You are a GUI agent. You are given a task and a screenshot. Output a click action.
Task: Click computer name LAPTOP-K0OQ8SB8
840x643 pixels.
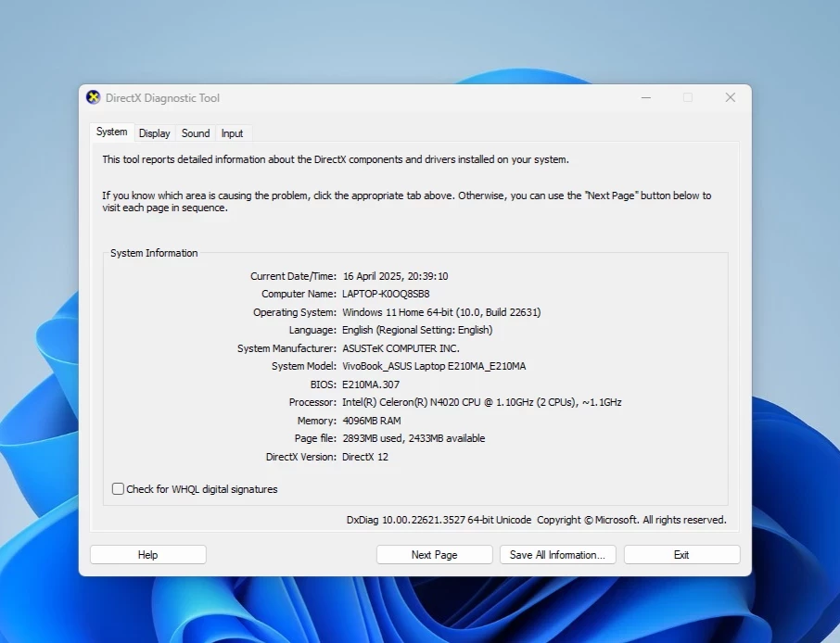click(386, 294)
